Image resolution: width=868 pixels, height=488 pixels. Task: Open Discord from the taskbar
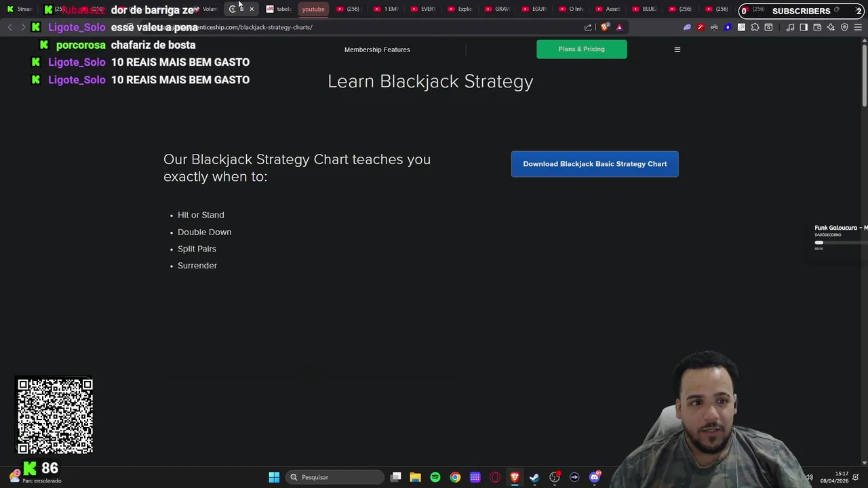(595, 477)
